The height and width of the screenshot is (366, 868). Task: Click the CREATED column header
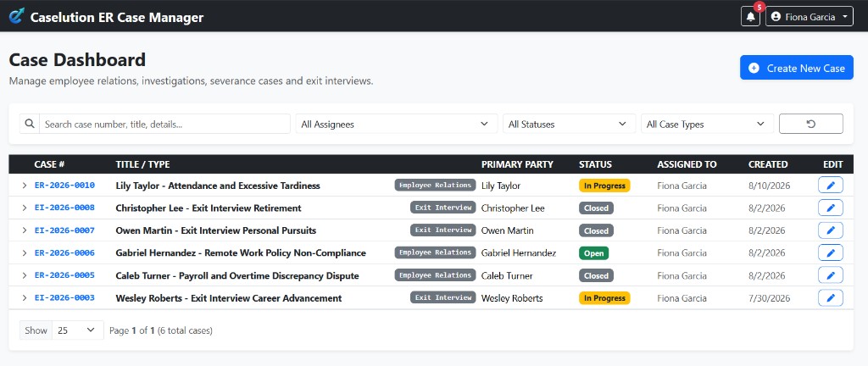click(x=768, y=164)
